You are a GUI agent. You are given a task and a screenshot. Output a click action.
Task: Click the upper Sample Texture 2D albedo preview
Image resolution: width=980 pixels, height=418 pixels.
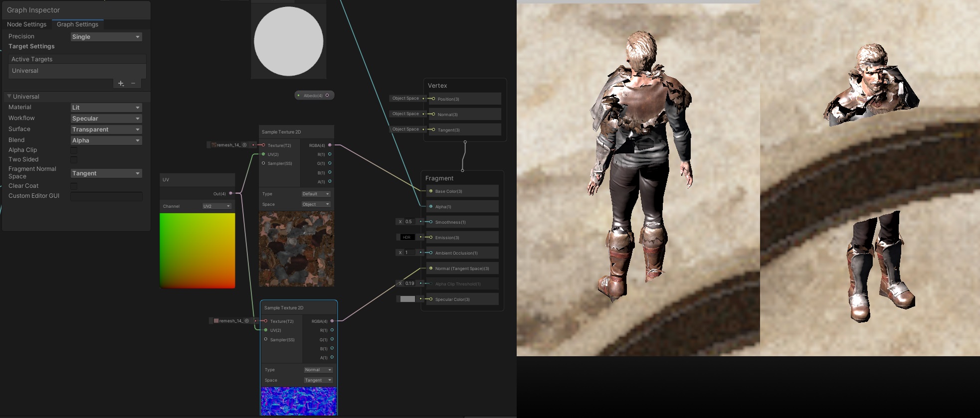click(x=296, y=249)
